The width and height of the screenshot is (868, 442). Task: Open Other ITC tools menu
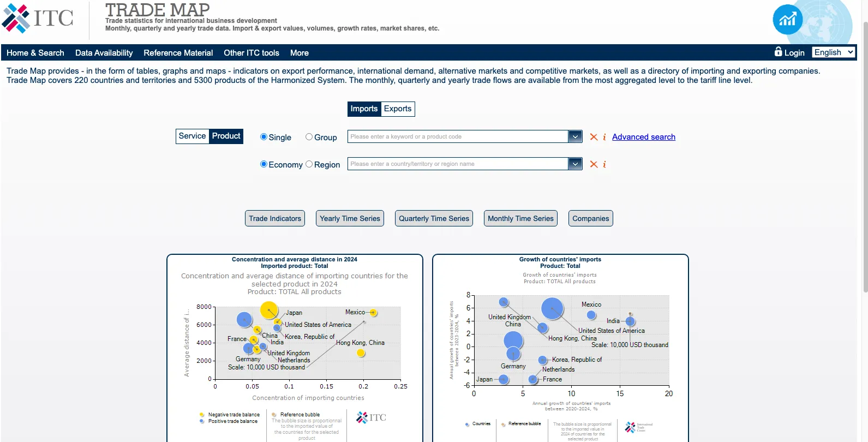pyautogui.click(x=252, y=53)
